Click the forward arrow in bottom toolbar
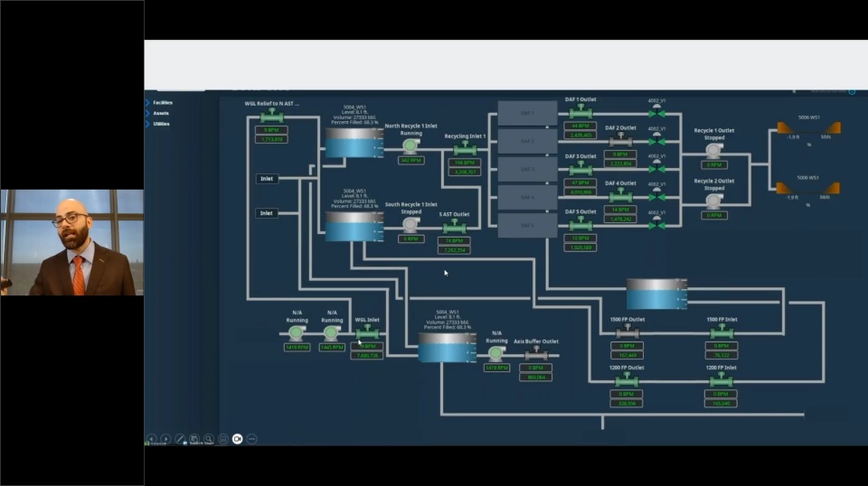This screenshot has height=486, width=868. [165, 439]
